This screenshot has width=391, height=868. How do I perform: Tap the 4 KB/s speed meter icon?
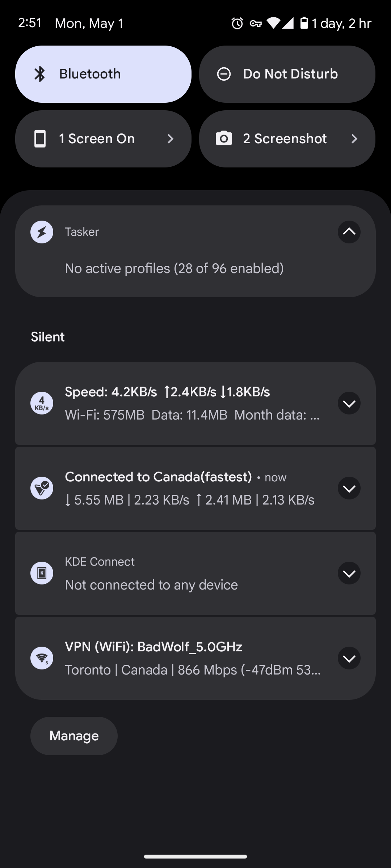click(42, 403)
